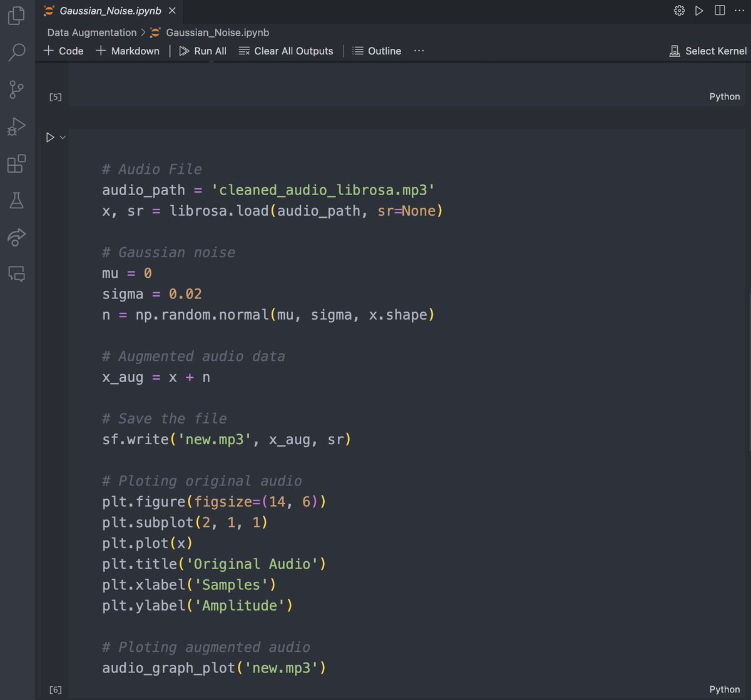Add a new Code cell
Screen dimensions: 751x700
point(63,51)
